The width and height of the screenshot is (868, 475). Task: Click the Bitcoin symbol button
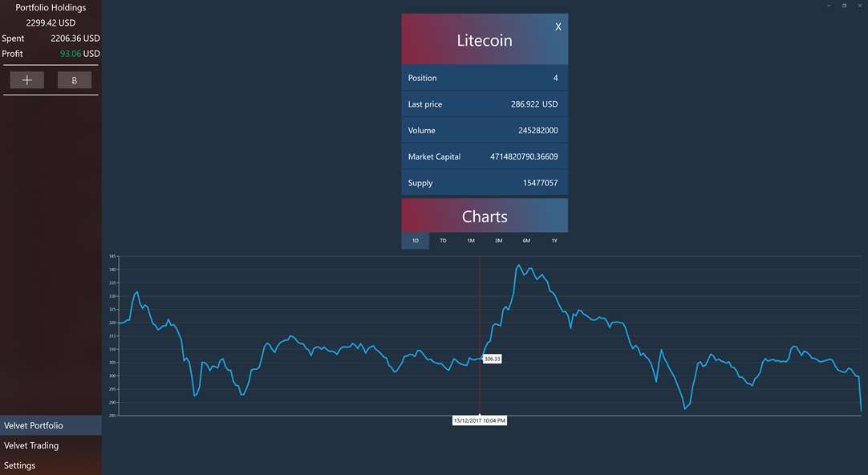pyautogui.click(x=75, y=80)
